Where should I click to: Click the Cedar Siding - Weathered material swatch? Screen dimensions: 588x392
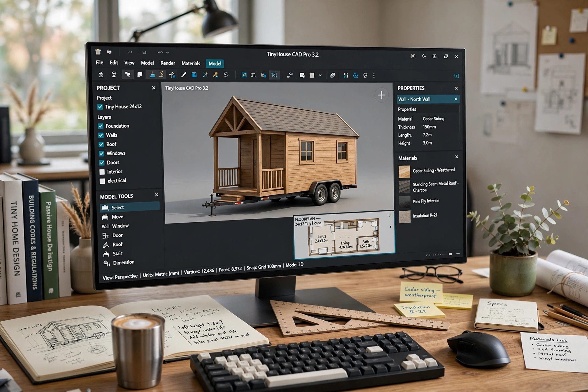(x=404, y=171)
